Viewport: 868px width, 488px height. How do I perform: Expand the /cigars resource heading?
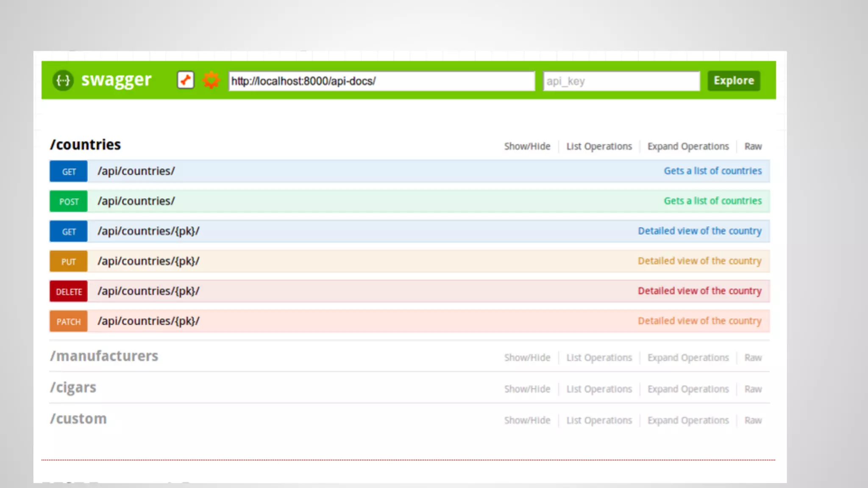tap(73, 388)
